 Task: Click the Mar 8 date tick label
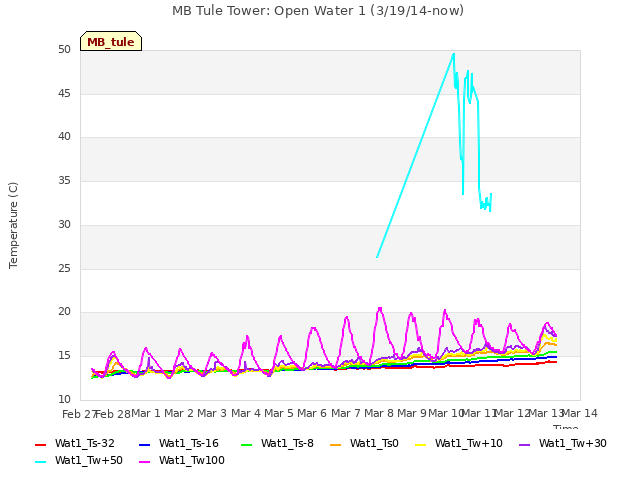(379, 413)
